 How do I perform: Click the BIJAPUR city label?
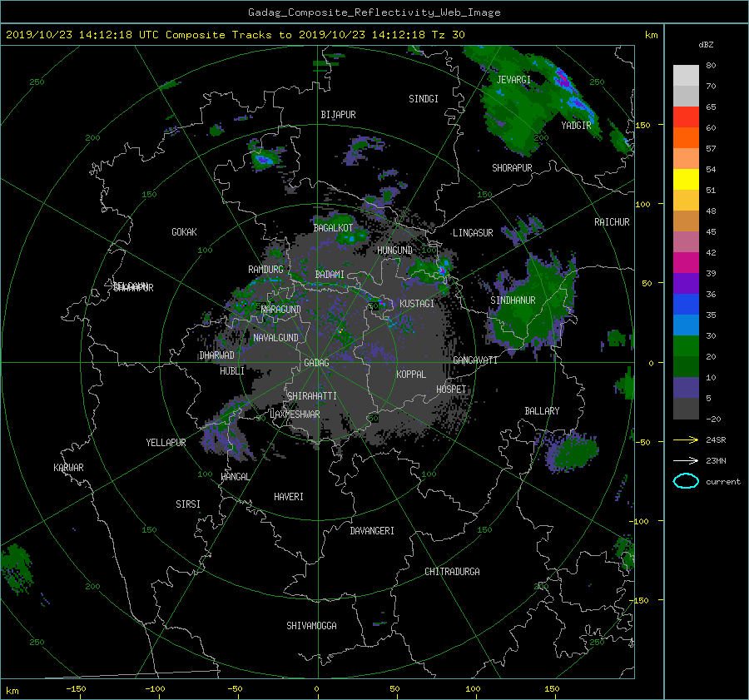coord(338,115)
